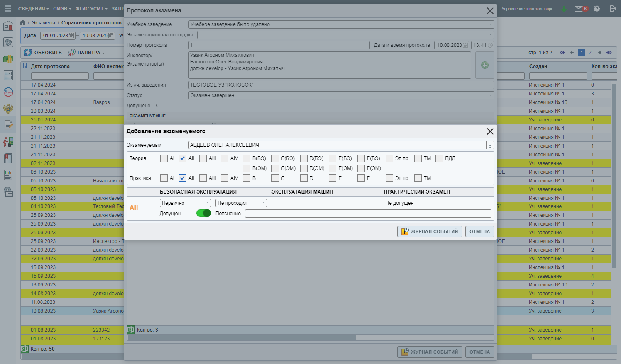Screen dimensions: 621x364
Task: Export examinees list to Excel icon
Action: pyautogui.click(x=131, y=330)
